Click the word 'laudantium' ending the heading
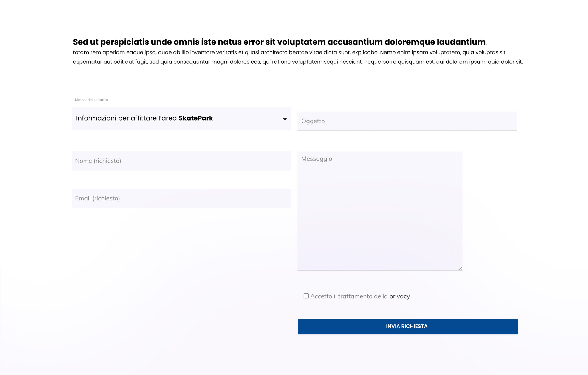This screenshot has height=375, width=588. click(461, 42)
